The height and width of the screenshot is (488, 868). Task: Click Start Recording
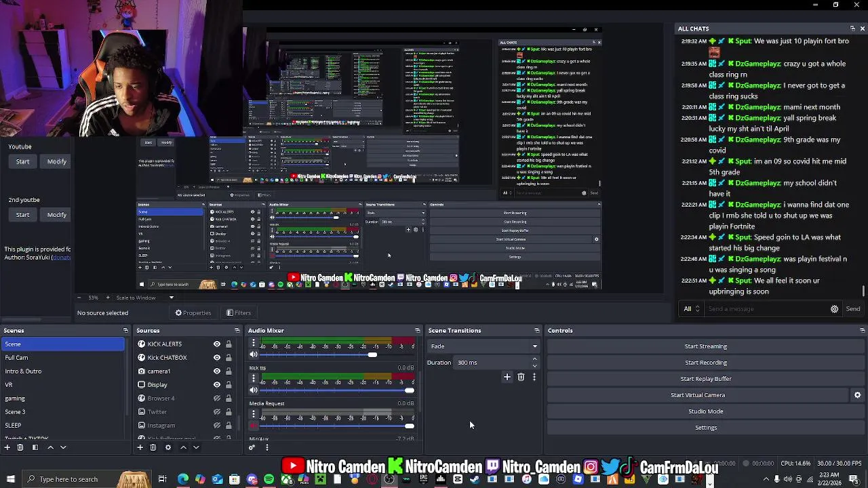705,363
